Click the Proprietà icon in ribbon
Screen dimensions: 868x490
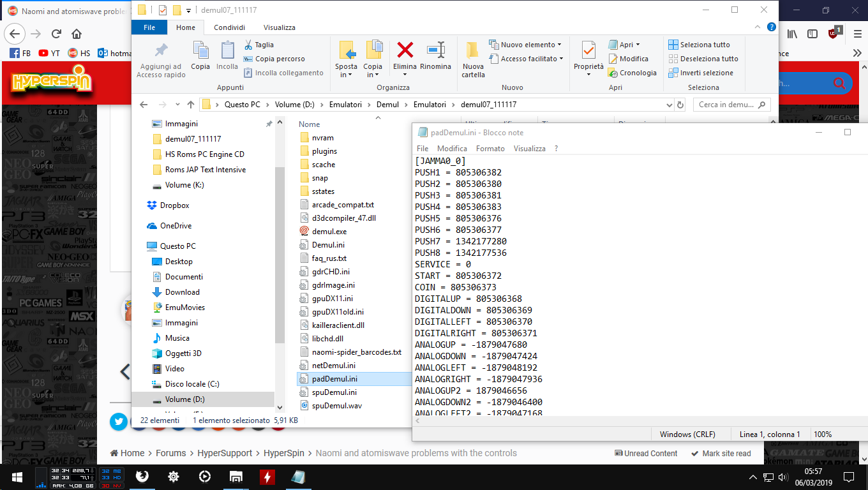point(588,50)
